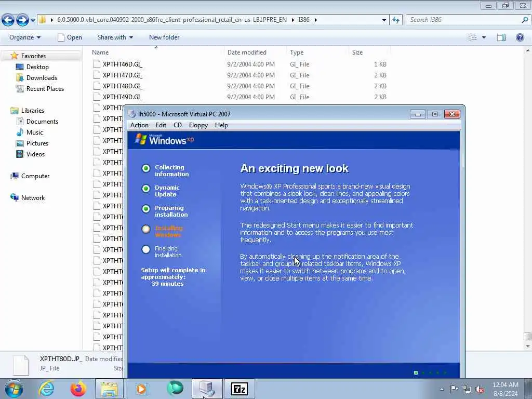Image resolution: width=532 pixels, height=399 pixels.
Task: Expand the address bar history dropdown
Action: click(x=384, y=20)
